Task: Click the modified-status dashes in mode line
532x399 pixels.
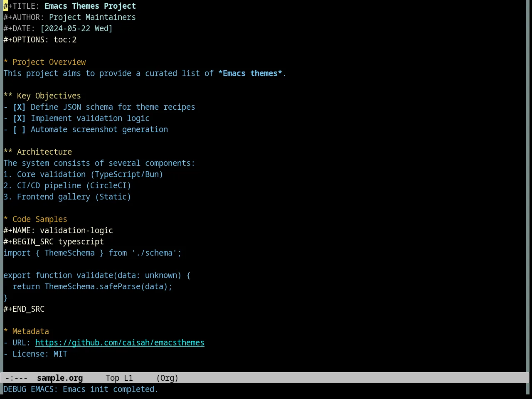Action: point(17,378)
